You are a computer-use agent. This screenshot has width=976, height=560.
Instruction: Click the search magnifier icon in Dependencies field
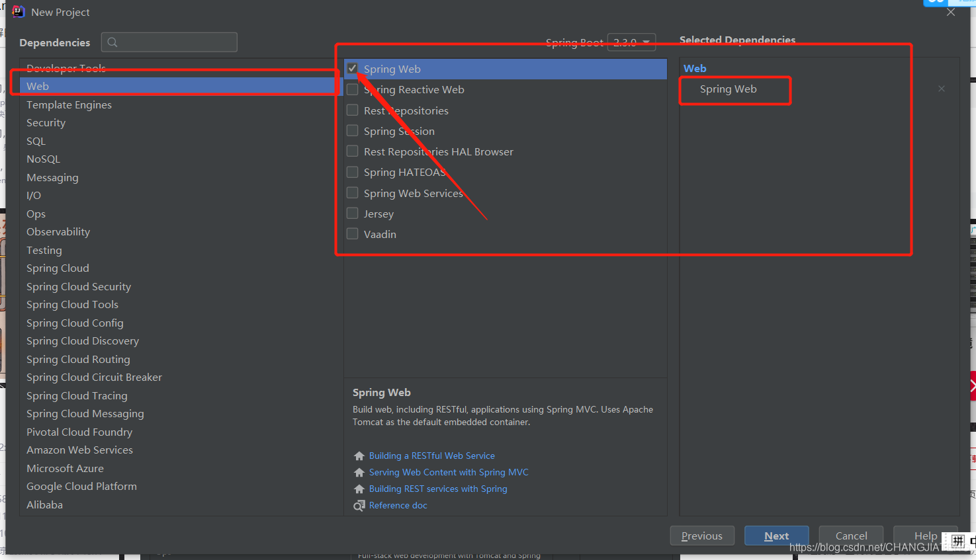pyautogui.click(x=112, y=42)
